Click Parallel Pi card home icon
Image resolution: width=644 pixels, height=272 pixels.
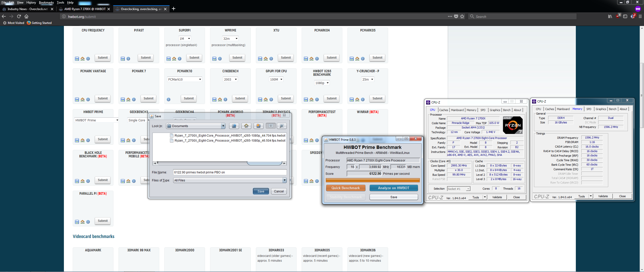83,222
